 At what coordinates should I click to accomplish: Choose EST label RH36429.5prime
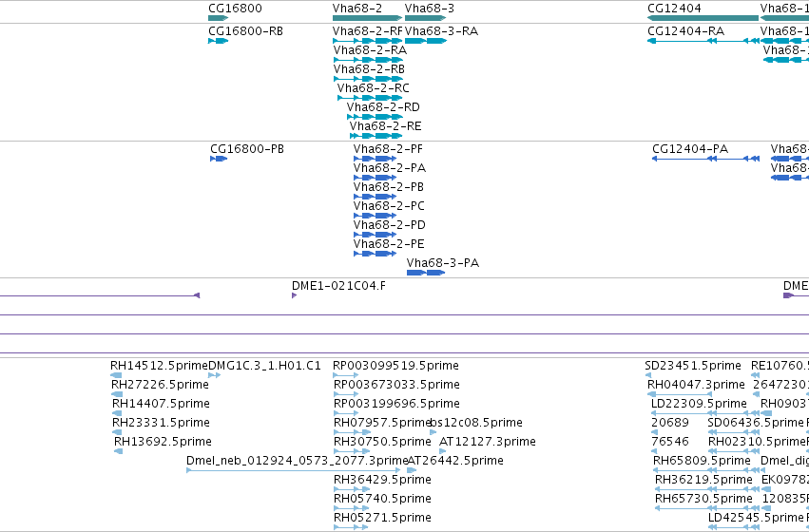point(382,480)
